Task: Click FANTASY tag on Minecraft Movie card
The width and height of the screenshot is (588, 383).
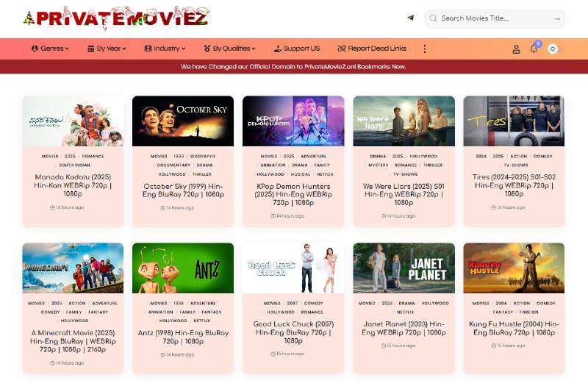Action: [x=98, y=312]
